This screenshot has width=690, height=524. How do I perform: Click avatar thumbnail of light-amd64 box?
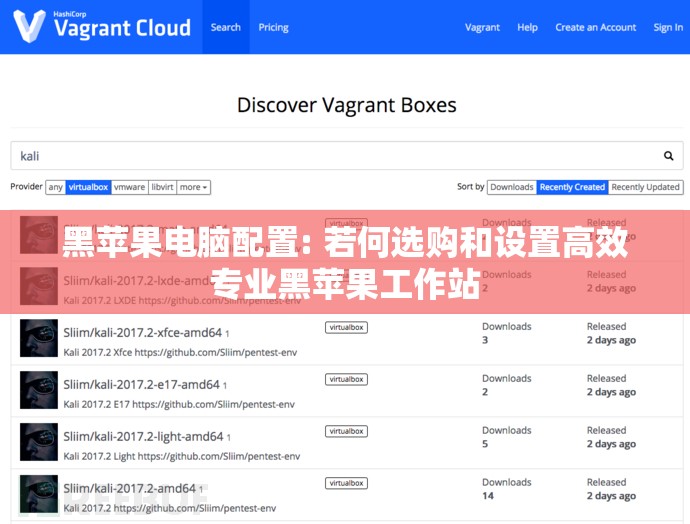pos(39,442)
